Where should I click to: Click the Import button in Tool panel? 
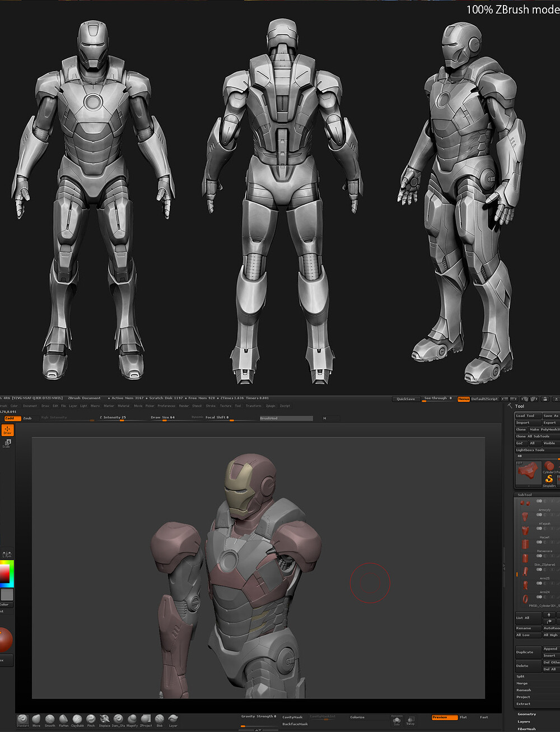528,423
